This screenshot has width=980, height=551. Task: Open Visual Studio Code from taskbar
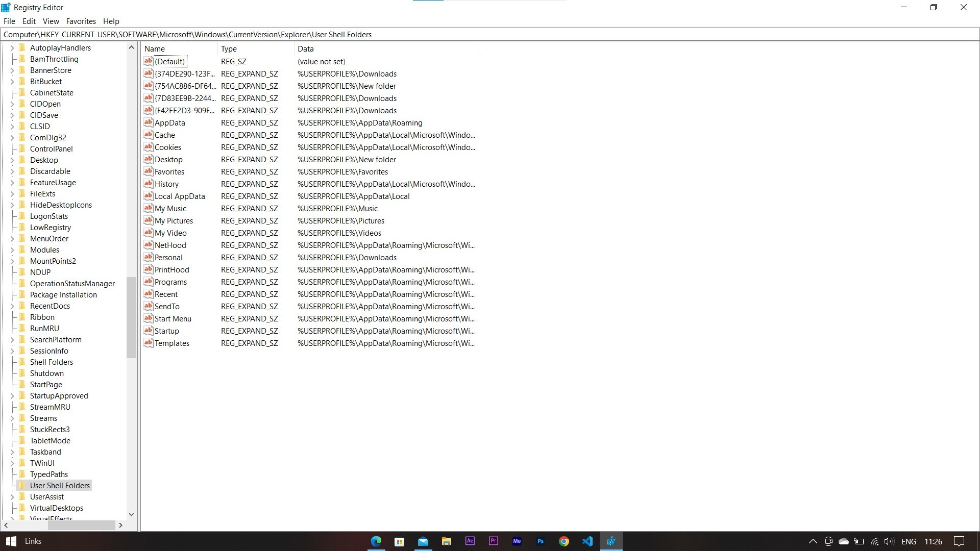(x=587, y=541)
